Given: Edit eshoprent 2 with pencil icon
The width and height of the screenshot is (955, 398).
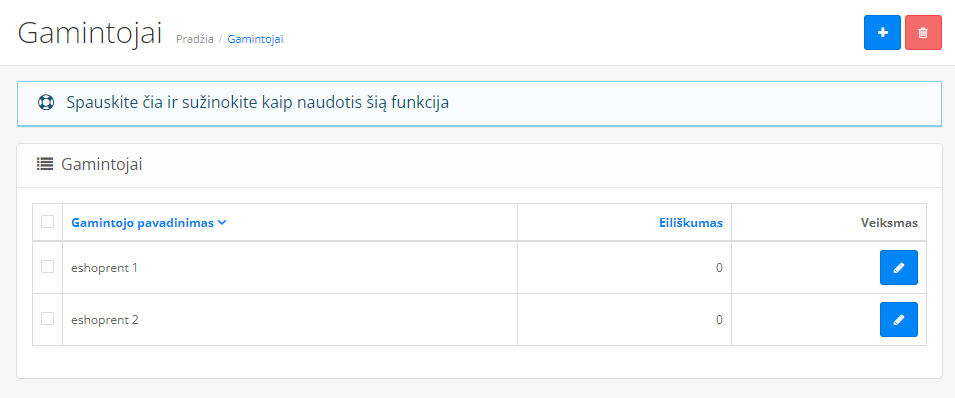Looking at the screenshot, I should (x=898, y=319).
